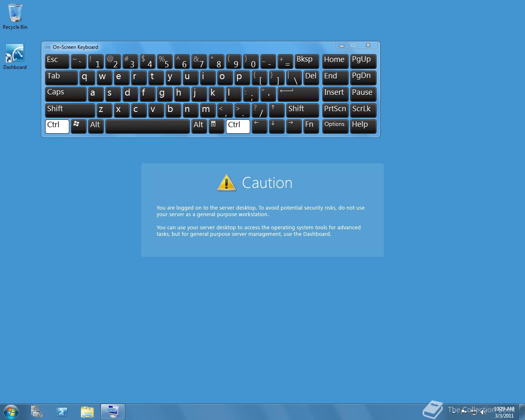Click the number 0 key

[251, 61]
